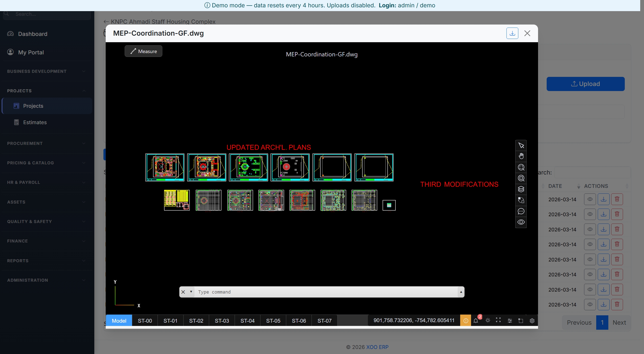Open the layers panel icon
644x354 pixels.
tap(521, 189)
